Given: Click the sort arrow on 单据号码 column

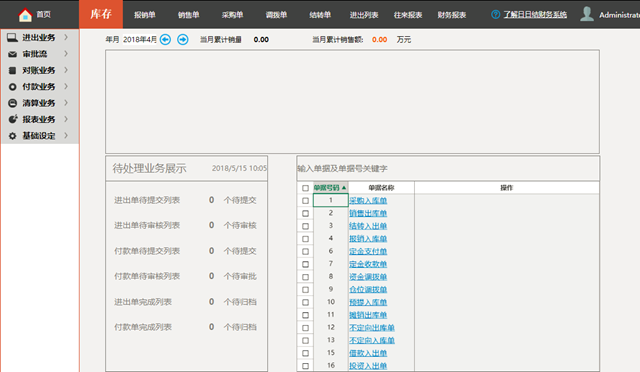Looking at the screenshot, I should pos(344,188).
